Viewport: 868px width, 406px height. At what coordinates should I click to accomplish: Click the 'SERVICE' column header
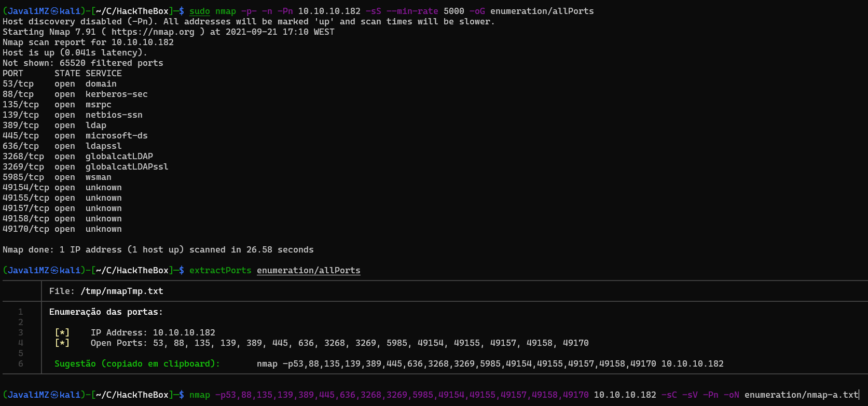tap(104, 74)
